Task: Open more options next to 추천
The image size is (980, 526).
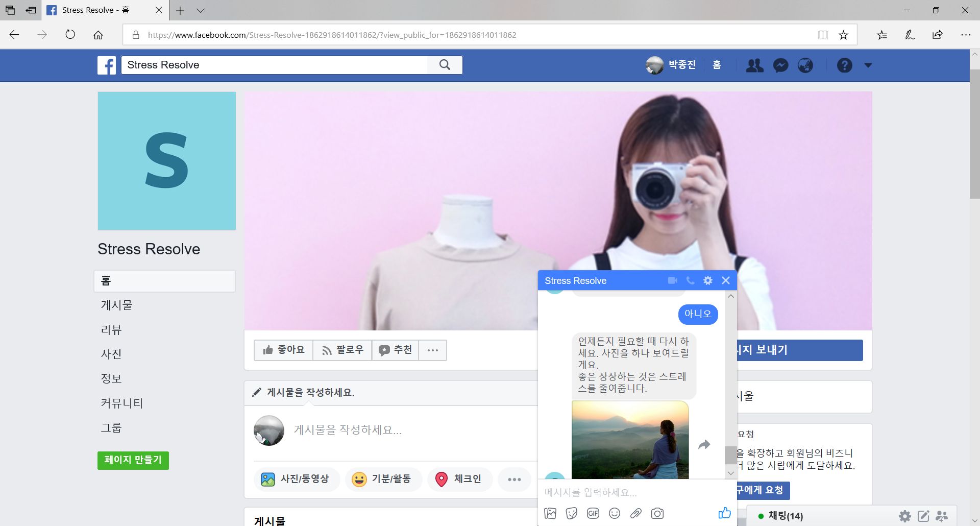Action: (433, 350)
